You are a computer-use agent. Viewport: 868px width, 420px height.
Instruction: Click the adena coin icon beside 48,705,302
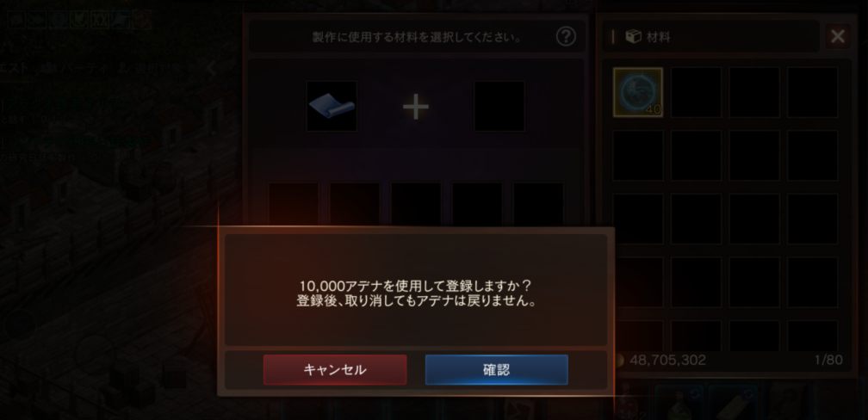[619, 361]
